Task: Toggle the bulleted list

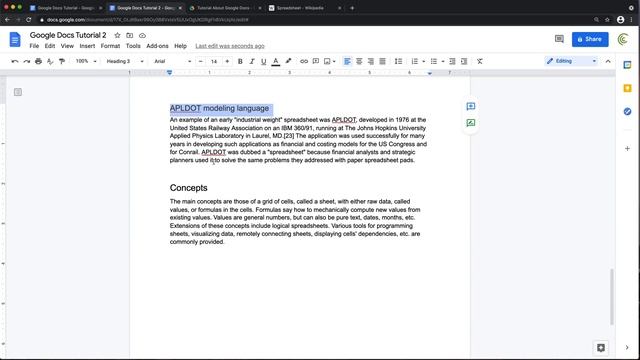Action: point(434,61)
